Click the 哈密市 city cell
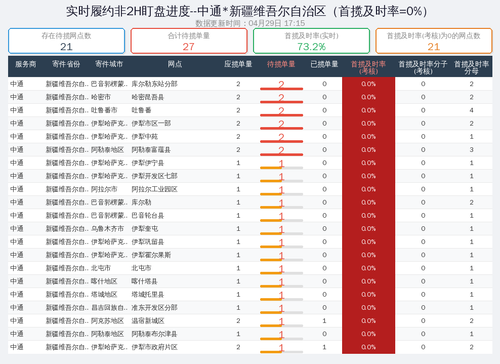The image size is (500, 364). coord(101,97)
